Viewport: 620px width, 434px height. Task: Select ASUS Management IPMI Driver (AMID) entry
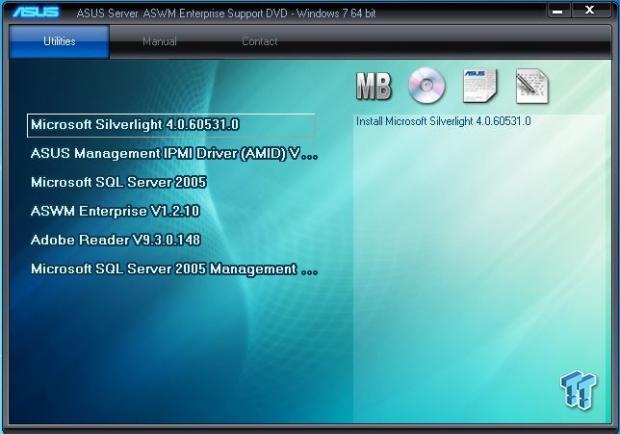point(174,154)
